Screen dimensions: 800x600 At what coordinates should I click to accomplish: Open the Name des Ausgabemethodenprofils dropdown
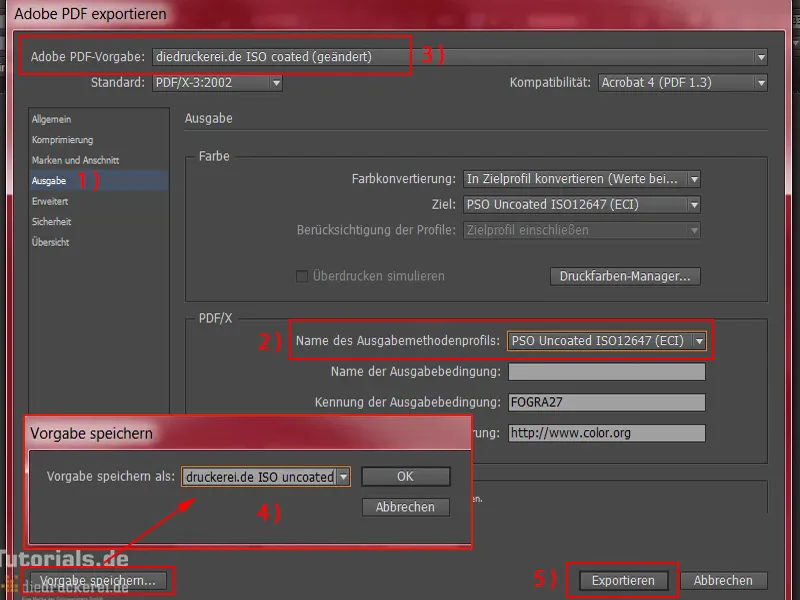pyautogui.click(x=607, y=341)
